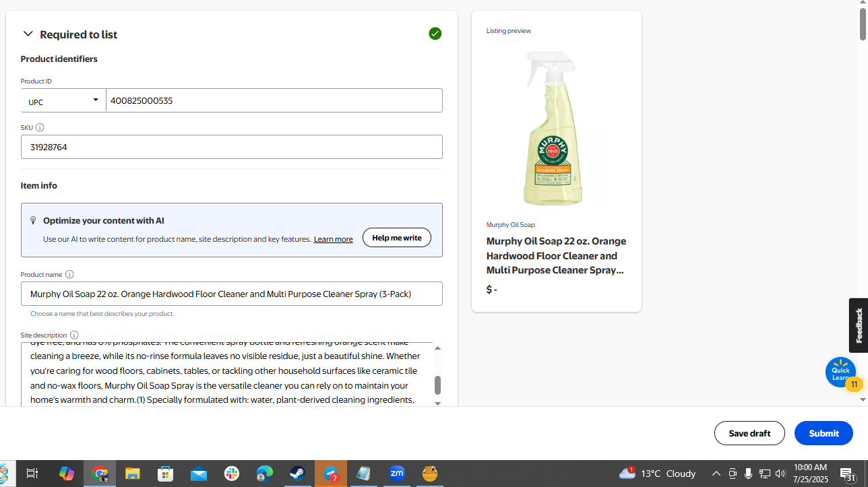Click the Save draft button
868x487 pixels.
[749, 433]
